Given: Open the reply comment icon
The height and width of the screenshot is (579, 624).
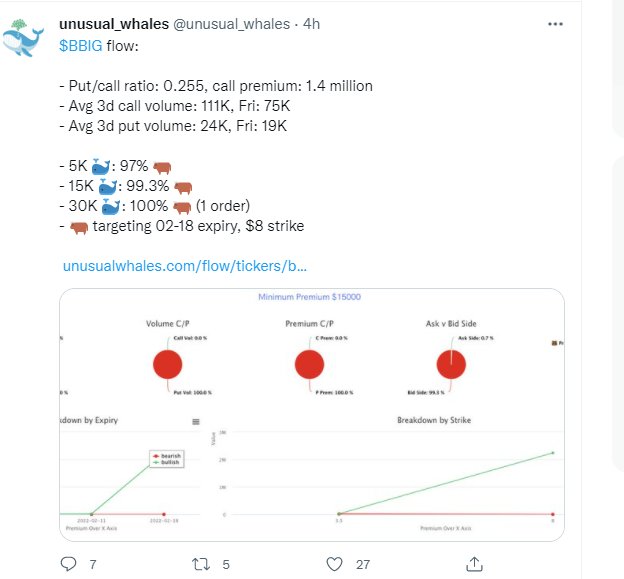Looking at the screenshot, I should click(x=68, y=564).
